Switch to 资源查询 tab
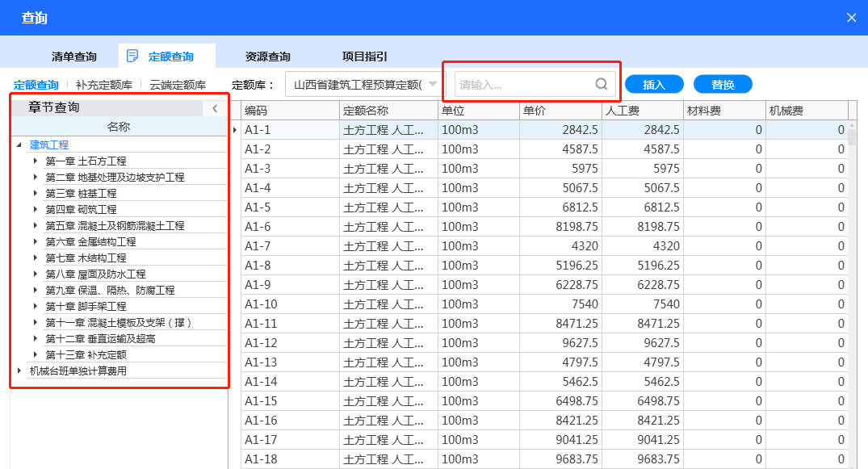868x469 pixels. click(267, 57)
